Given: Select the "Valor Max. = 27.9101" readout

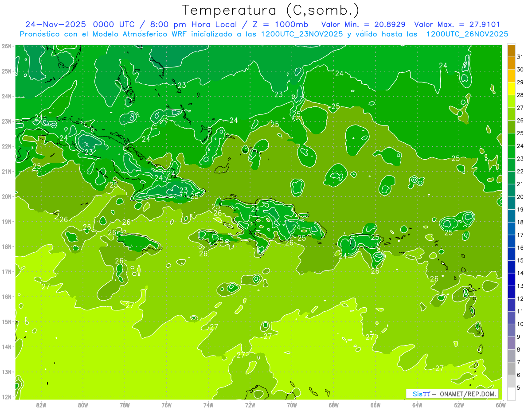Looking at the screenshot, I should click(x=457, y=24).
